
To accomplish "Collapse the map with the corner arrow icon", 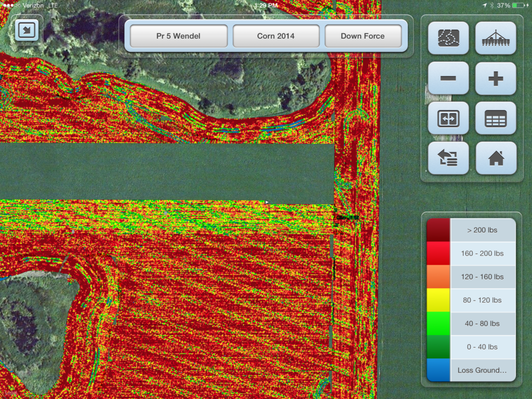I will 26,30.
